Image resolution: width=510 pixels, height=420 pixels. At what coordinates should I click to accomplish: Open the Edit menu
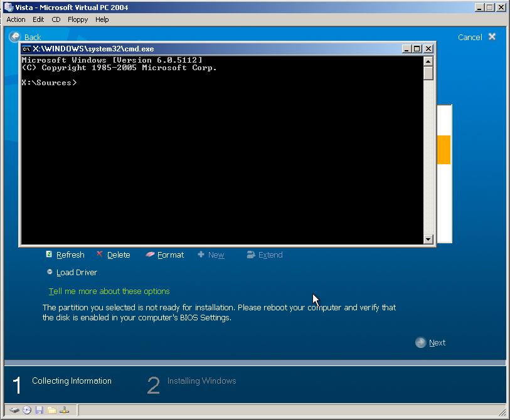(38, 19)
